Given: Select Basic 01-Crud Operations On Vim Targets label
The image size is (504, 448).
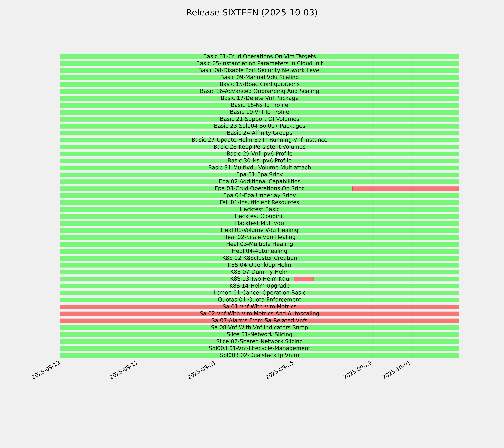Looking at the screenshot, I should coord(259,56).
